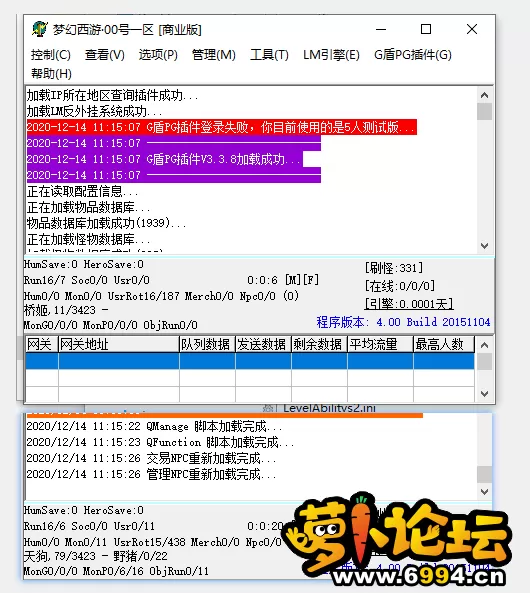Maximize the 梦幻西游 window
Viewport: 530px width, 593px height.
click(x=426, y=29)
